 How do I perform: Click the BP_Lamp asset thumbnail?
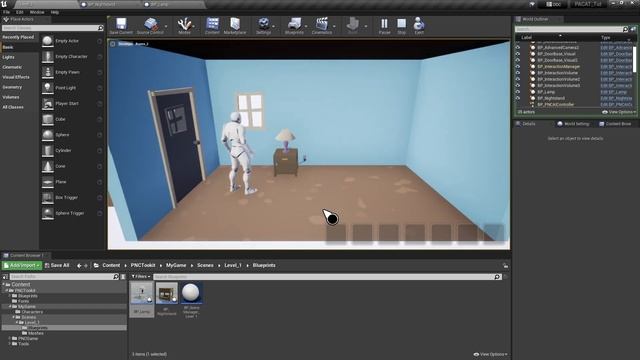pyautogui.click(x=142, y=293)
